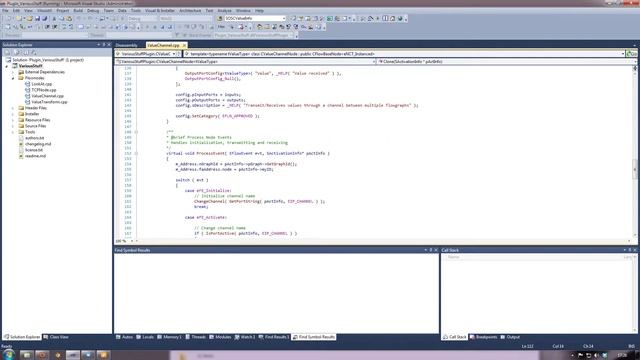Open the Output tab
The height and width of the screenshot is (360, 640).
tap(510, 337)
